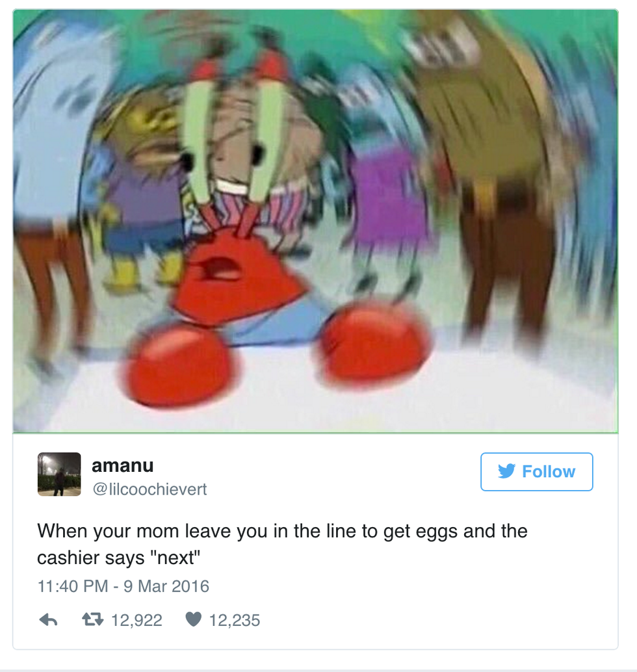This screenshot has width=637, height=672.
Task: Open amanu's profile avatar picture
Action: 59,474
